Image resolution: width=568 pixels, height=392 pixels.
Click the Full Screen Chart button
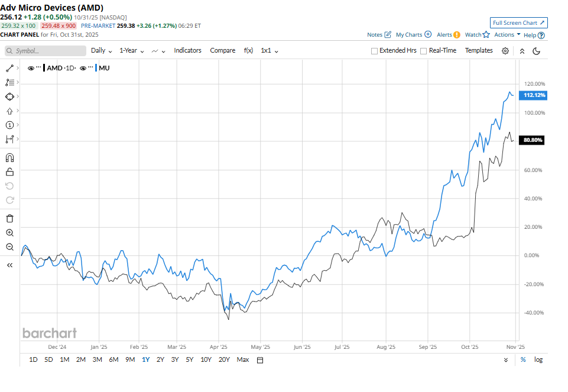coord(518,23)
